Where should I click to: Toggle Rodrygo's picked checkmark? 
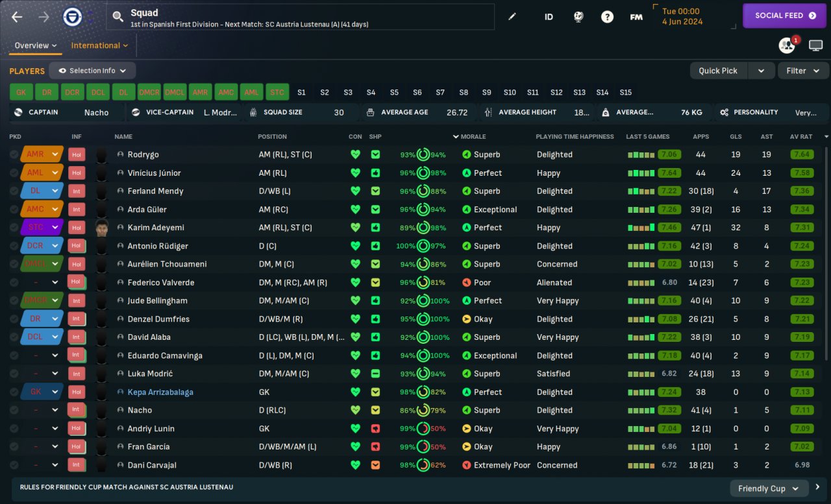click(14, 154)
